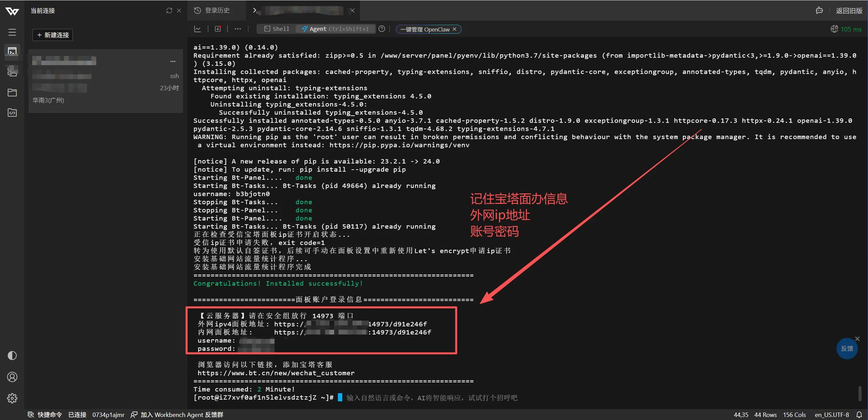
Task: Click the en_US.UTF-8 encoding entry
Action: point(832,415)
